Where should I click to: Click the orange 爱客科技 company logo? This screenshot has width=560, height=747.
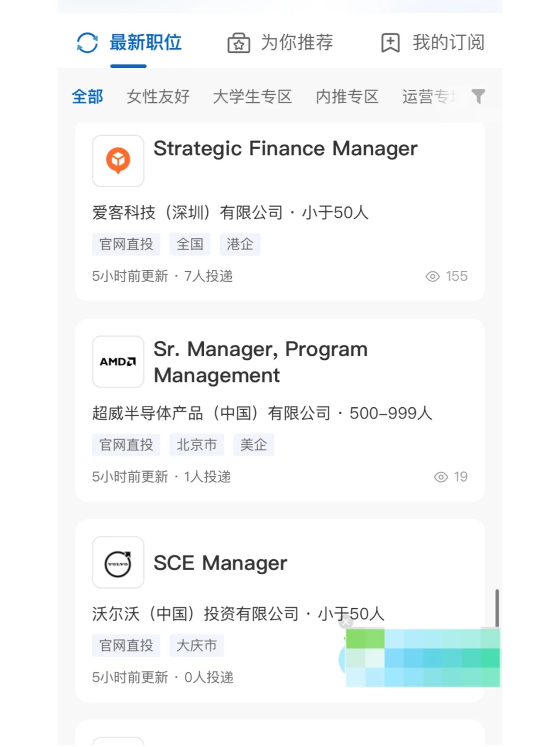tap(118, 161)
